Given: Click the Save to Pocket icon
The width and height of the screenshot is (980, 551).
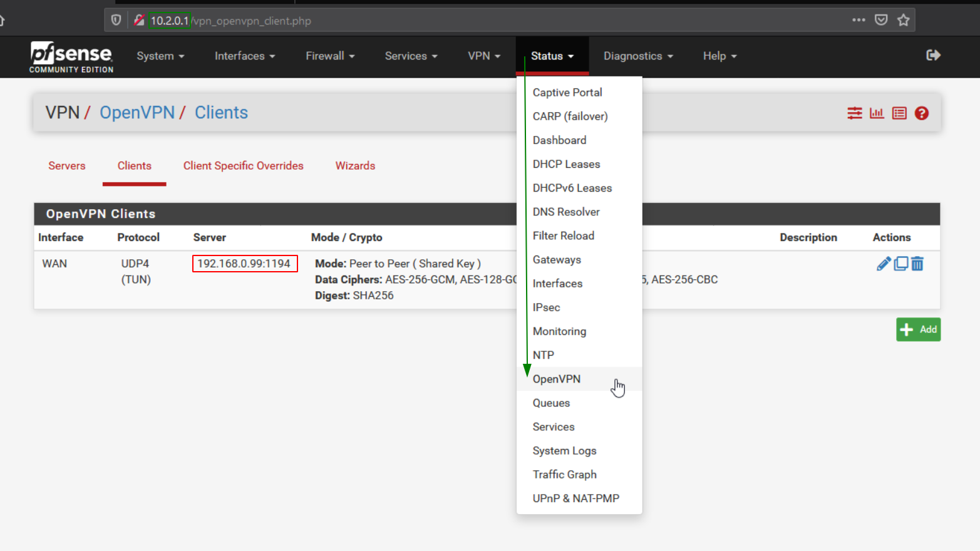Looking at the screenshot, I should (x=881, y=20).
